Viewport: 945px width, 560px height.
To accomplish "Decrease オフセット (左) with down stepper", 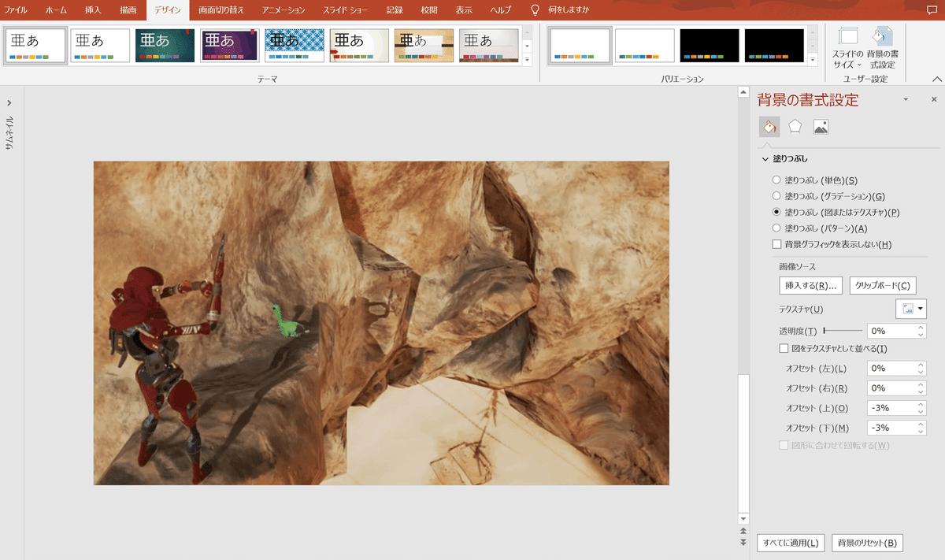I will tap(921, 372).
